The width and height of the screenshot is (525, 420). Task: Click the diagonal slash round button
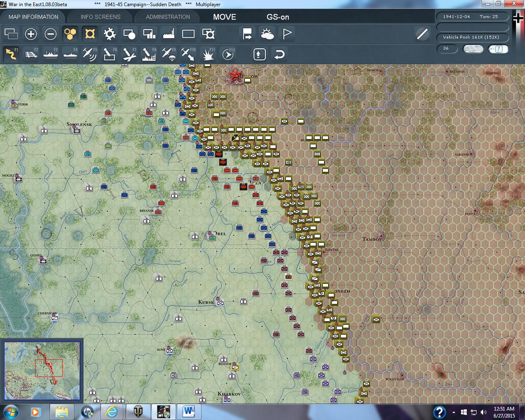(422, 34)
